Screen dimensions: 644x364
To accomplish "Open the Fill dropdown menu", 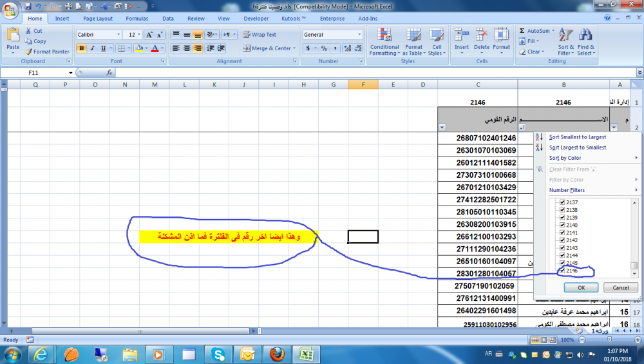I will (529, 41).
